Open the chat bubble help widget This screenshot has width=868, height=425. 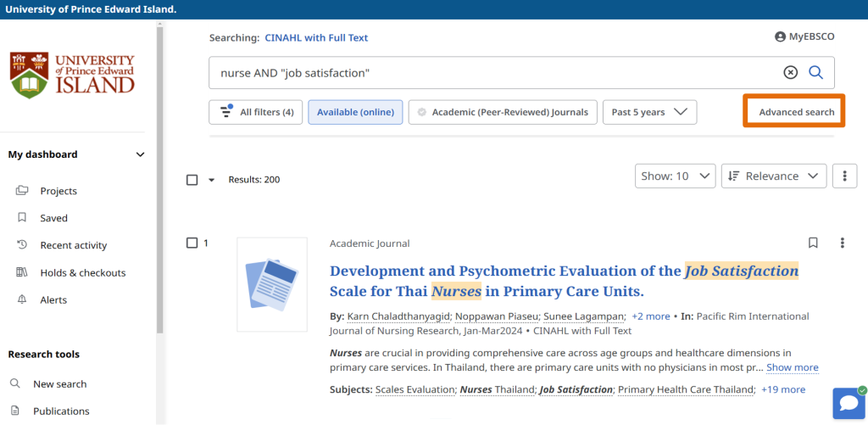coord(849,404)
